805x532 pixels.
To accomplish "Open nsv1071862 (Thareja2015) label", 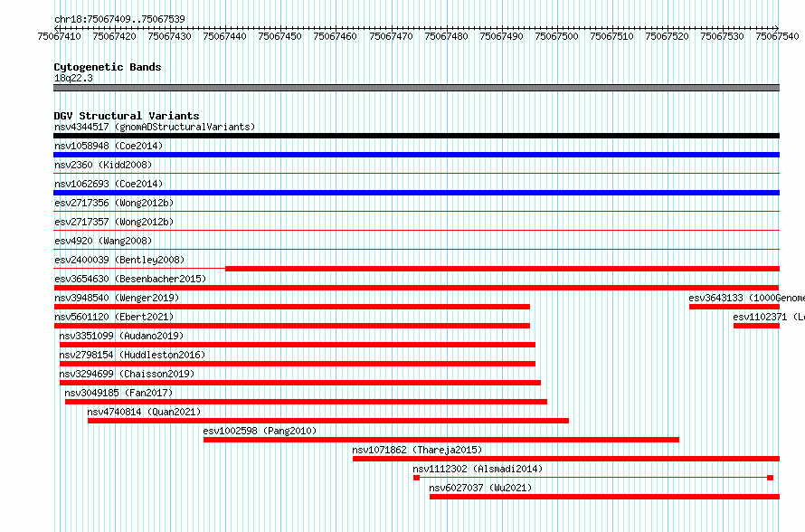I will pyautogui.click(x=417, y=450).
